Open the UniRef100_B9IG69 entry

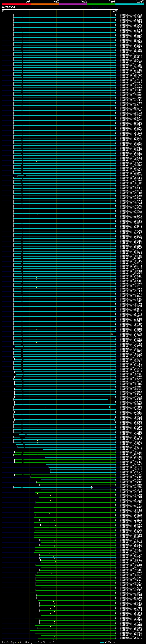coord(131,40)
